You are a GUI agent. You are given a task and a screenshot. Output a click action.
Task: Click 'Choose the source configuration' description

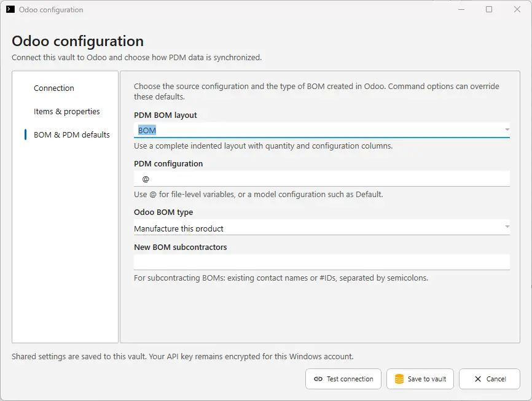pos(316,91)
